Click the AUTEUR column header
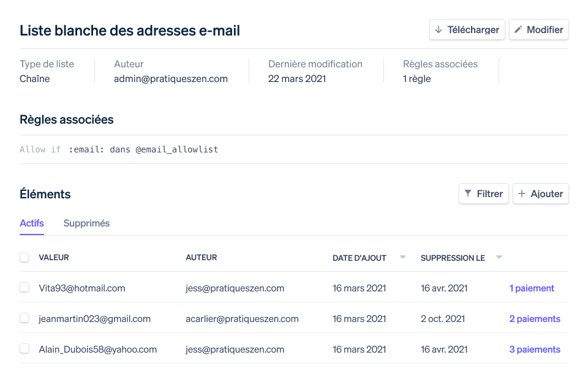The image size is (588, 382). point(201,258)
